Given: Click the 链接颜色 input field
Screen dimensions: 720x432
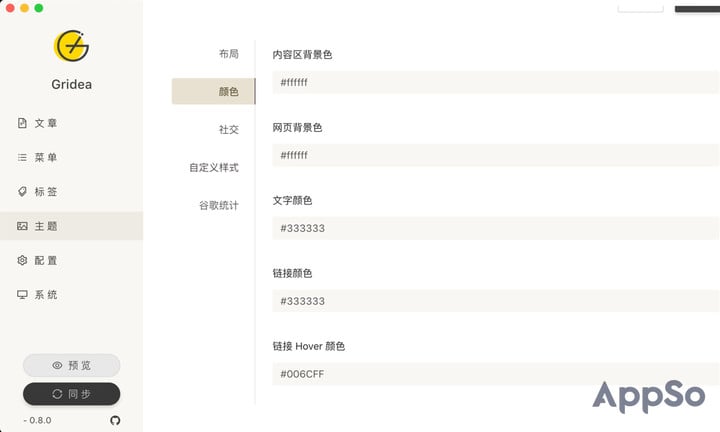Looking at the screenshot, I should 495,301.
